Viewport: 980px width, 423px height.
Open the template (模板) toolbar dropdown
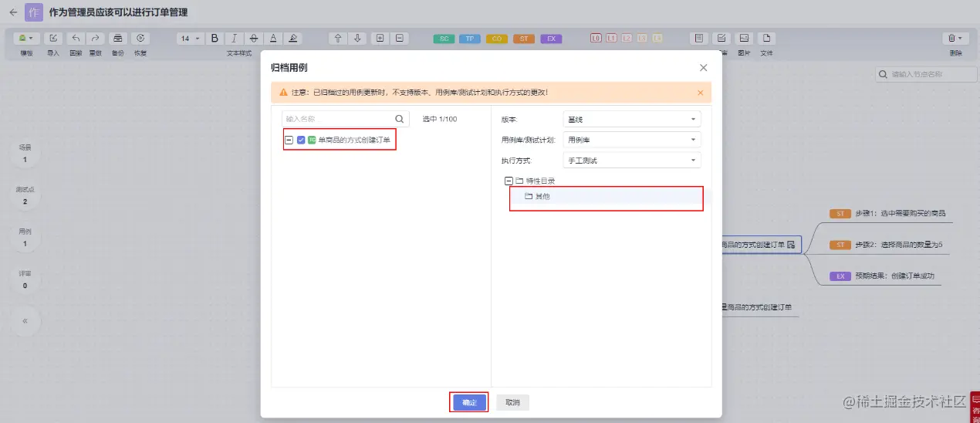tap(26, 38)
